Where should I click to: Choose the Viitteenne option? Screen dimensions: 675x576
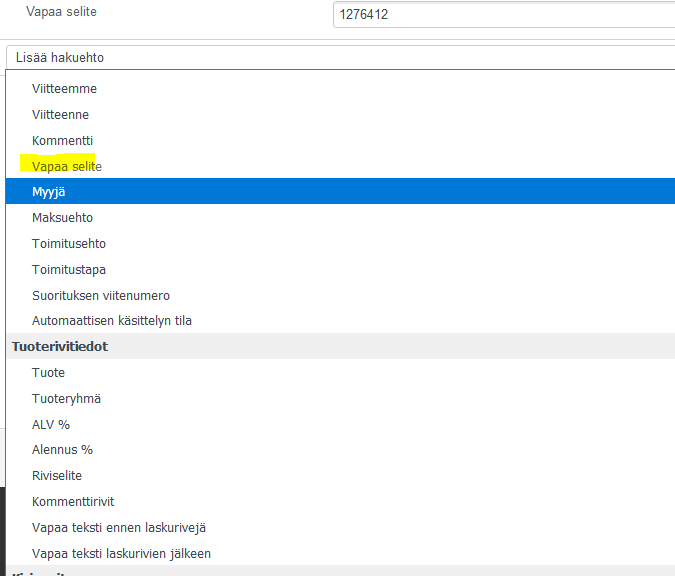[x=60, y=115]
